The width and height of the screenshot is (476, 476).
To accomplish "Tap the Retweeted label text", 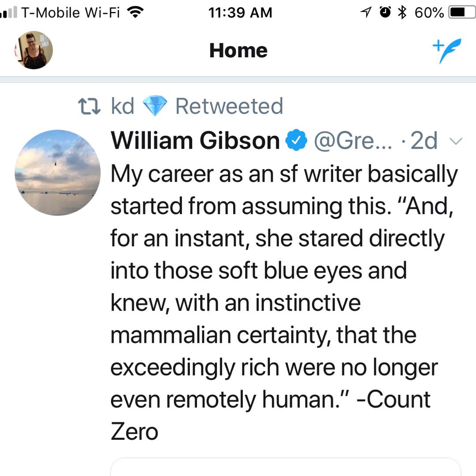I will [229, 107].
